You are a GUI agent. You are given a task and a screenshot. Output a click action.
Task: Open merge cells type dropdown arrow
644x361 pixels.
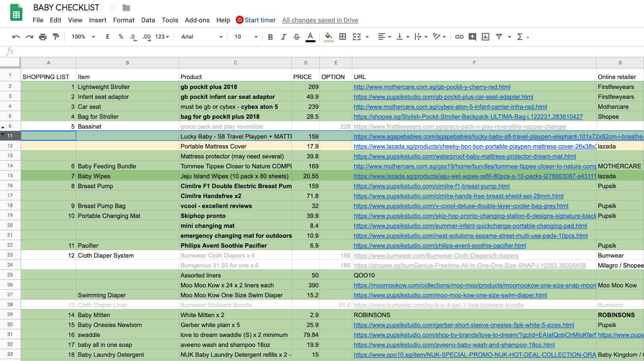pyautogui.click(x=367, y=37)
